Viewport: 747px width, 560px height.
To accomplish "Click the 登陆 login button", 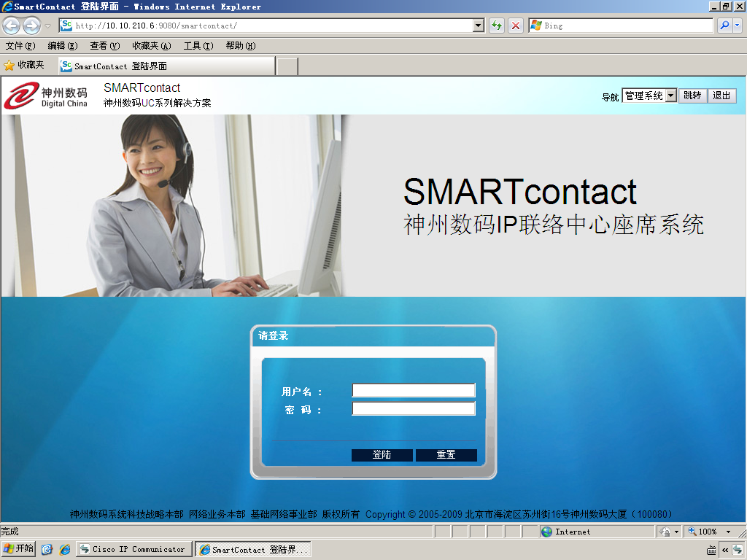I will click(382, 455).
